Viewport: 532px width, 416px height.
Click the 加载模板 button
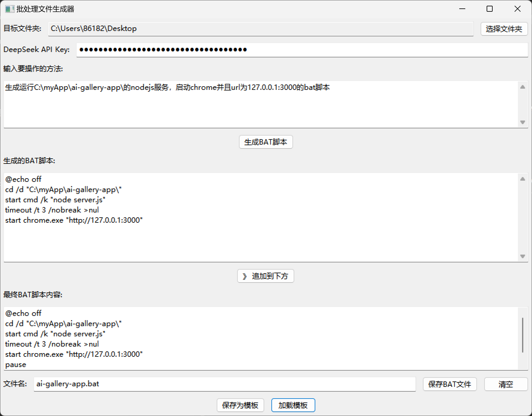pyautogui.click(x=293, y=405)
